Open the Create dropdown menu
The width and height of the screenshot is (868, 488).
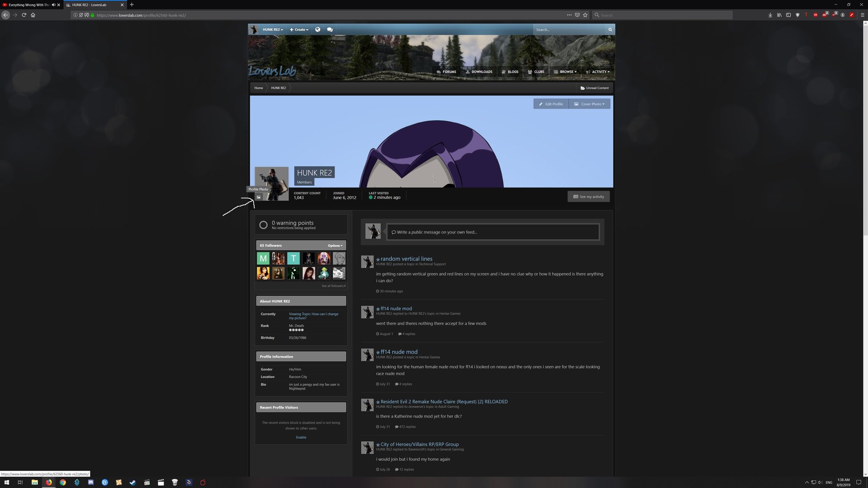tap(299, 30)
